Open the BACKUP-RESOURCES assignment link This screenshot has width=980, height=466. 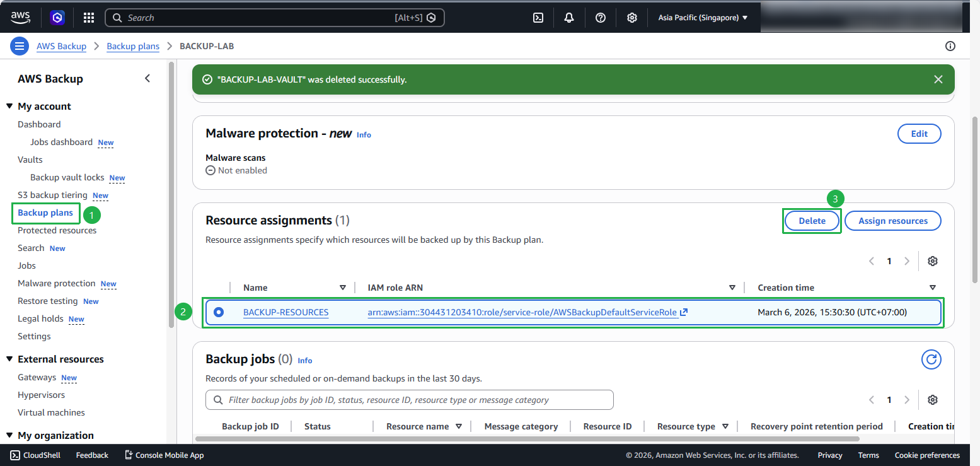pos(285,312)
